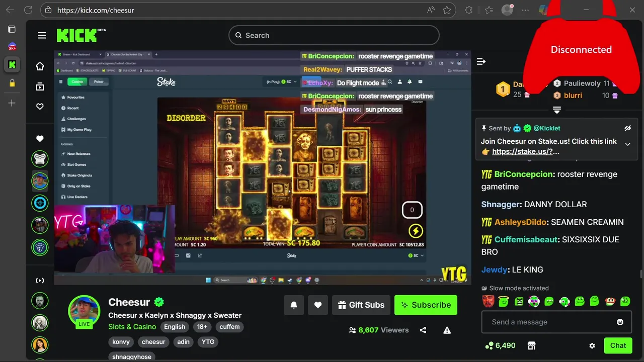Click the cheesur tag
The height and width of the screenshot is (362, 644).
click(x=153, y=342)
